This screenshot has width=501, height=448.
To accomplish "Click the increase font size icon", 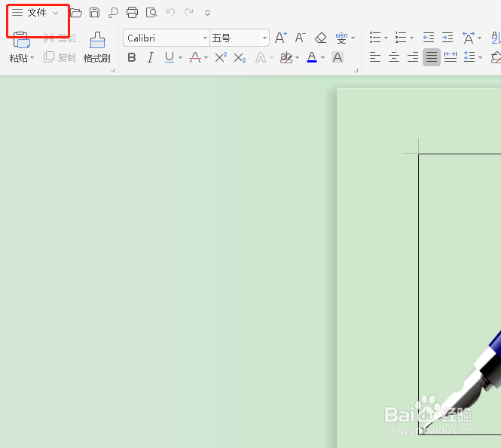I will [x=281, y=38].
